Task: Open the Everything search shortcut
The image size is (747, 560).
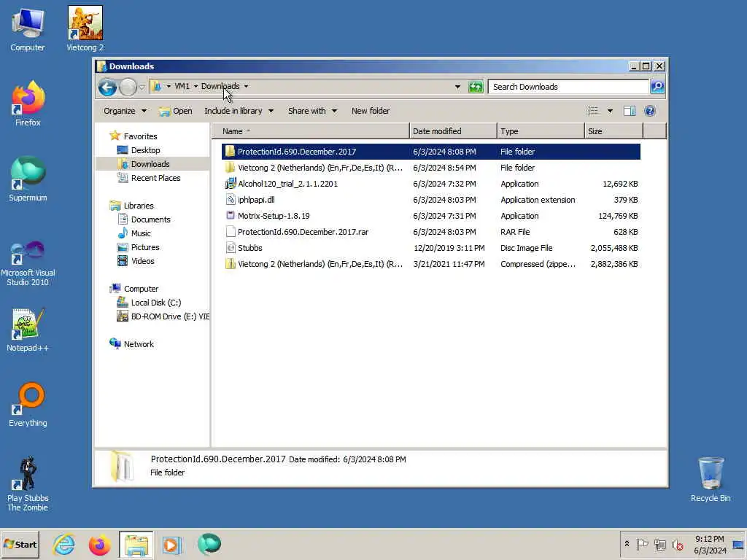Action: pos(28,405)
